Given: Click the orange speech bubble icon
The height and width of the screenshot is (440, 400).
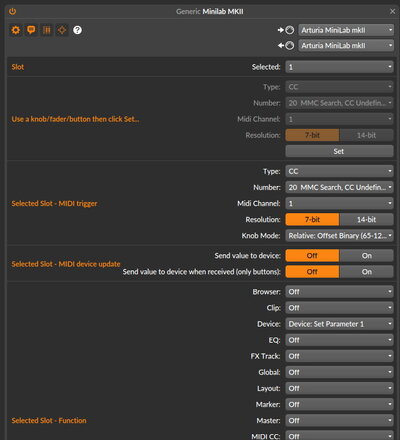Looking at the screenshot, I should point(31,30).
